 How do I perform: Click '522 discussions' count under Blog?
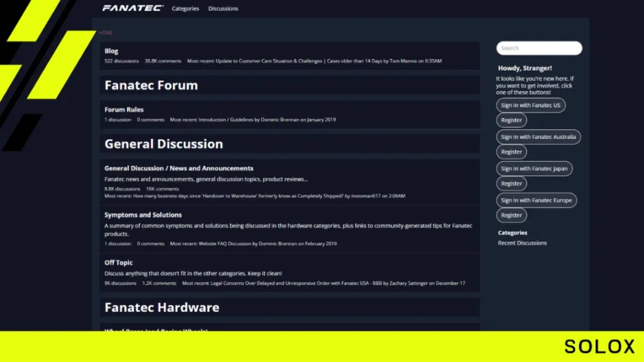coord(121,61)
